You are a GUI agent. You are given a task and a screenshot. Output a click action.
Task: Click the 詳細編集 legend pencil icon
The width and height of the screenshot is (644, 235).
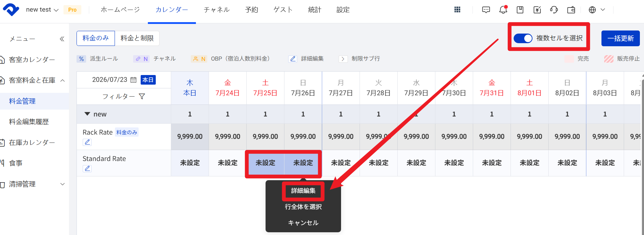293,59
